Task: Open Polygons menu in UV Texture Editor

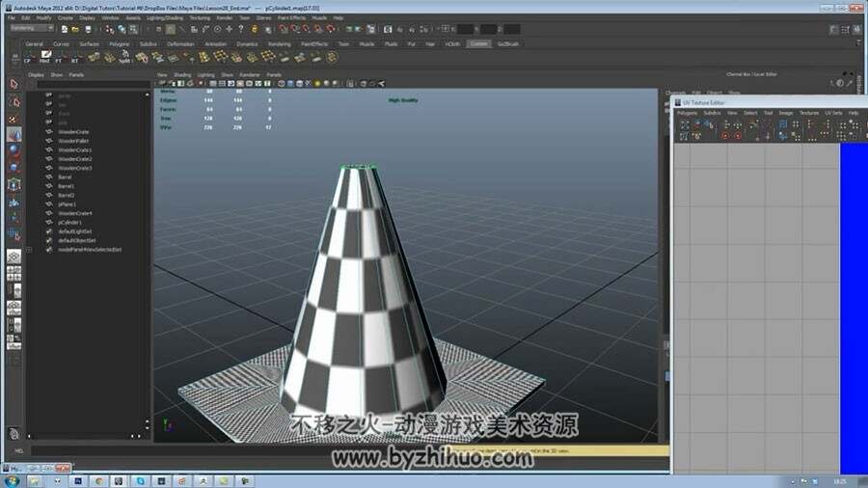Action: point(688,113)
